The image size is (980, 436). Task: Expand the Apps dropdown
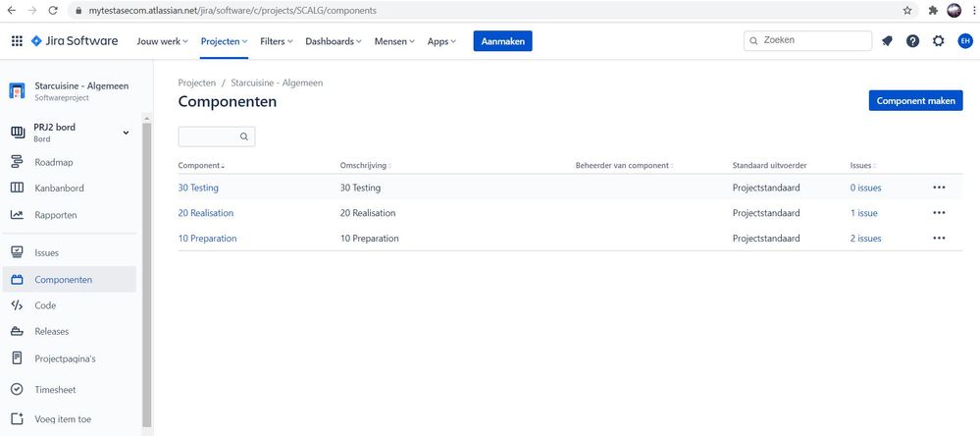click(x=441, y=41)
